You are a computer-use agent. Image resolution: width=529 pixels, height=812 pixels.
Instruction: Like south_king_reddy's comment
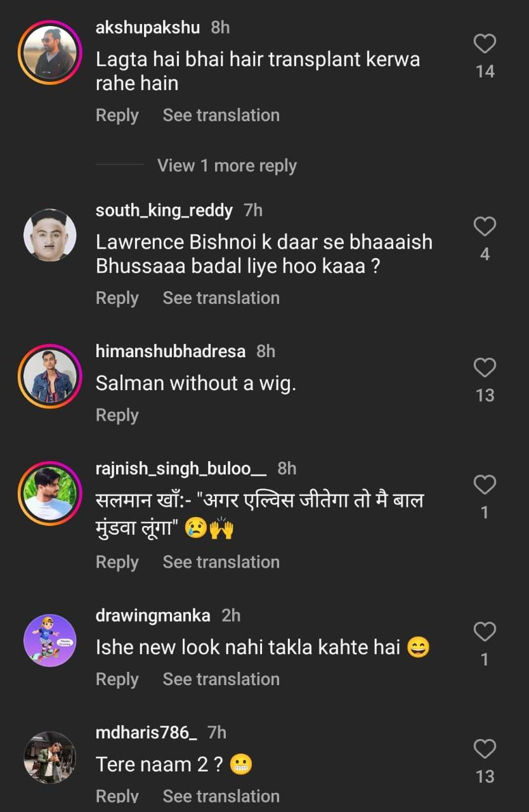point(485,226)
